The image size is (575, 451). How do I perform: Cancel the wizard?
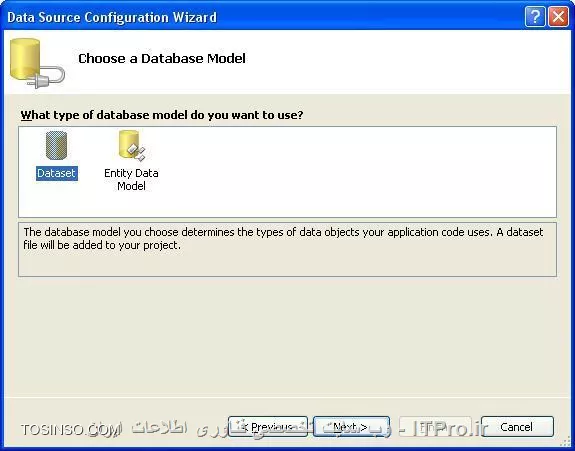point(517,426)
